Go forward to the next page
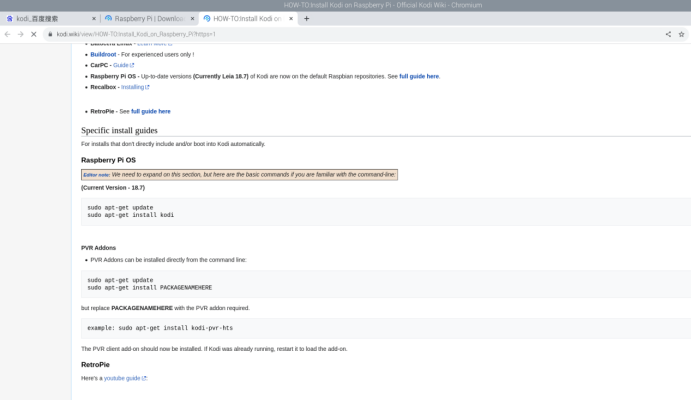 [x=20, y=34]
